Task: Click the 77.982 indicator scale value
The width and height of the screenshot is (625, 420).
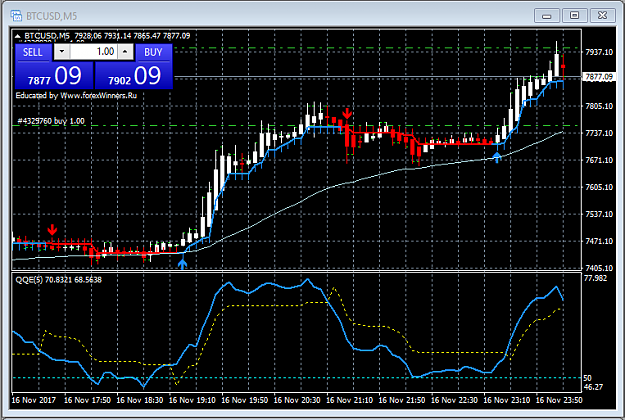Action: coord(596,278)
